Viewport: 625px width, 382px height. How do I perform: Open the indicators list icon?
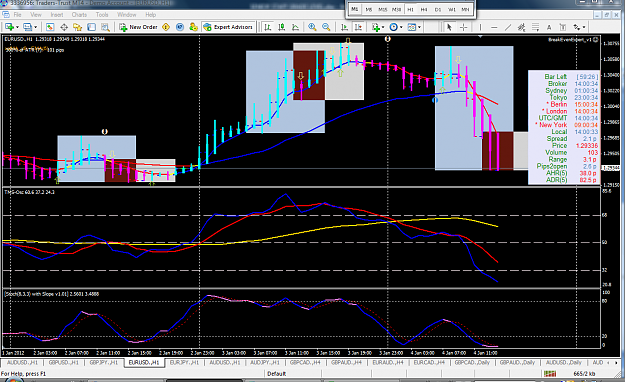[x=375, y=27]
